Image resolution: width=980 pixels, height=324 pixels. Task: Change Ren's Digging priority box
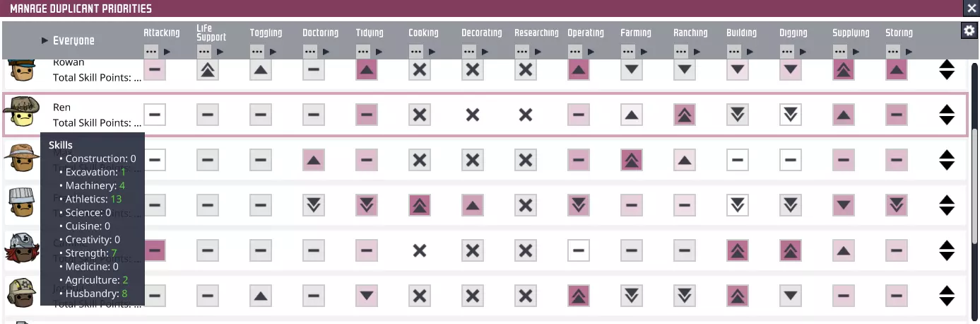[x=790, y=115]
